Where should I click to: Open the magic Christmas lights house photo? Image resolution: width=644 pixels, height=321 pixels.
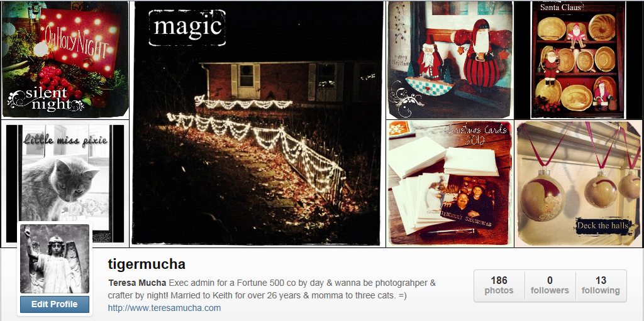[x=257, y=124]
